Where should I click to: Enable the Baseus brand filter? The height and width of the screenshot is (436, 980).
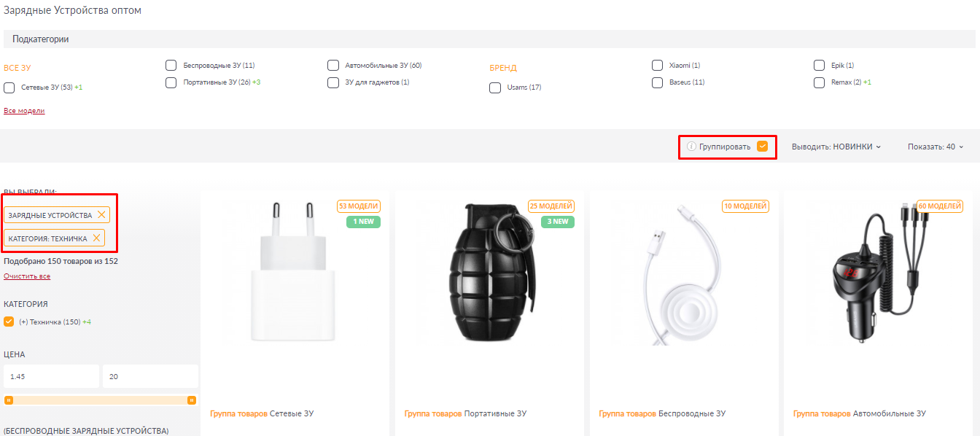coord(657,82)
